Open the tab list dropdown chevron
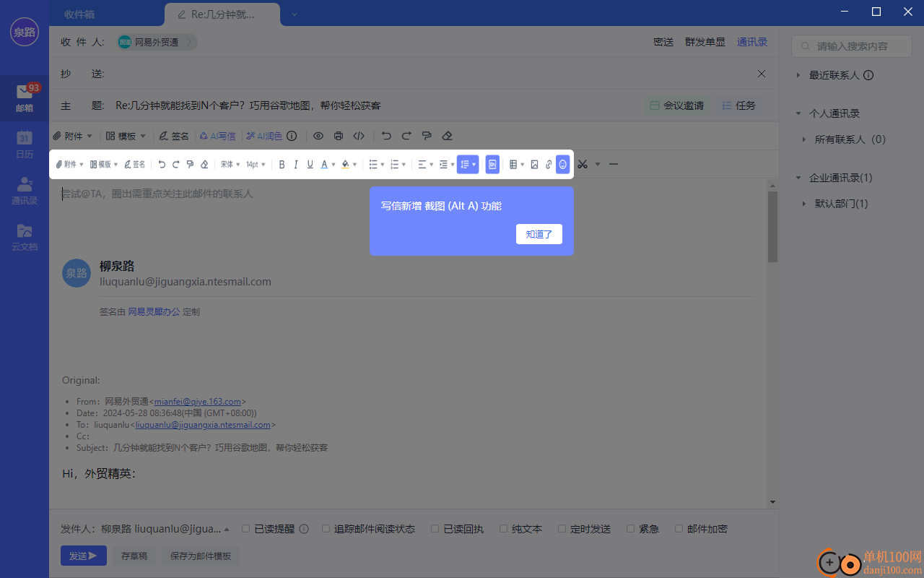This screenshot has width=924, height=578. (294, 14)
